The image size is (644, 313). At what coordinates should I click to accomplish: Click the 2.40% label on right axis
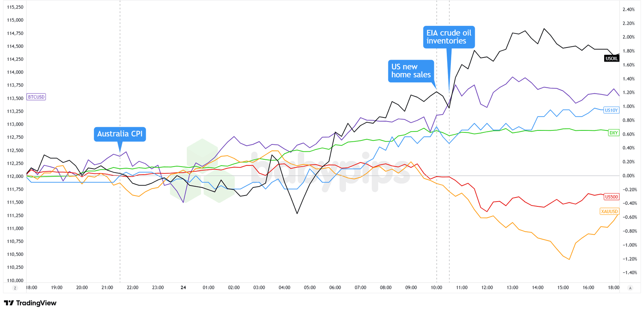pos(629,9)
